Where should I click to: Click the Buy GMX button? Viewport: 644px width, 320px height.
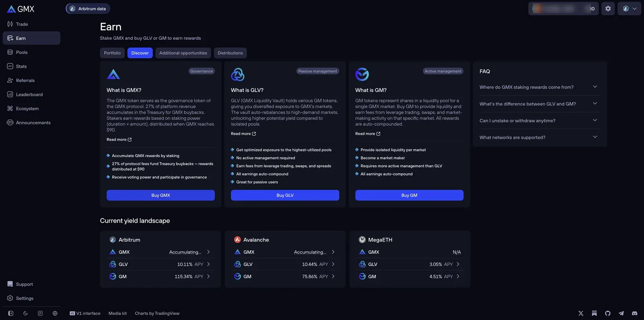point(161,195)
